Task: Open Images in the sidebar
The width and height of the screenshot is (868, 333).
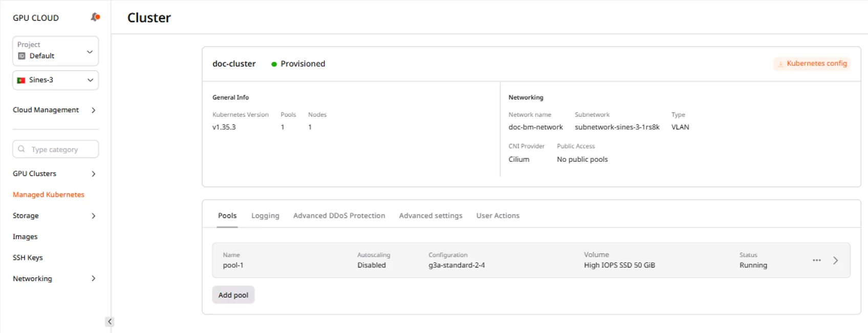Action: tap(25, 237)
